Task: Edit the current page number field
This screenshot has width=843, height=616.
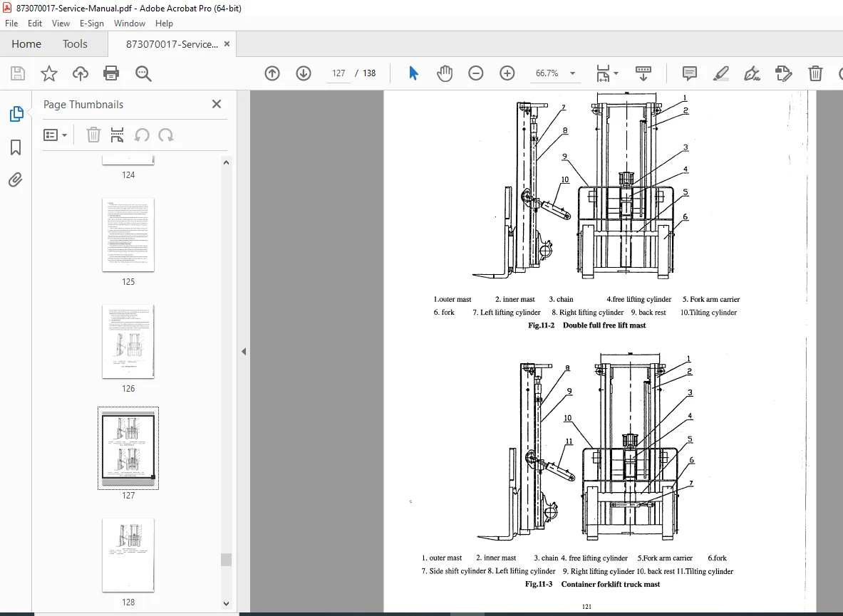Action: [338, 73]
